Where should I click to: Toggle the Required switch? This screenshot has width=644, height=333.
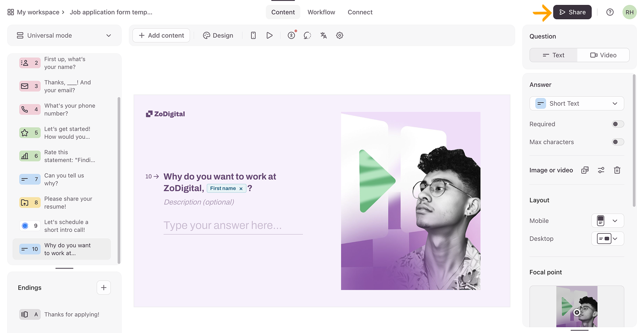pos(618,124)
